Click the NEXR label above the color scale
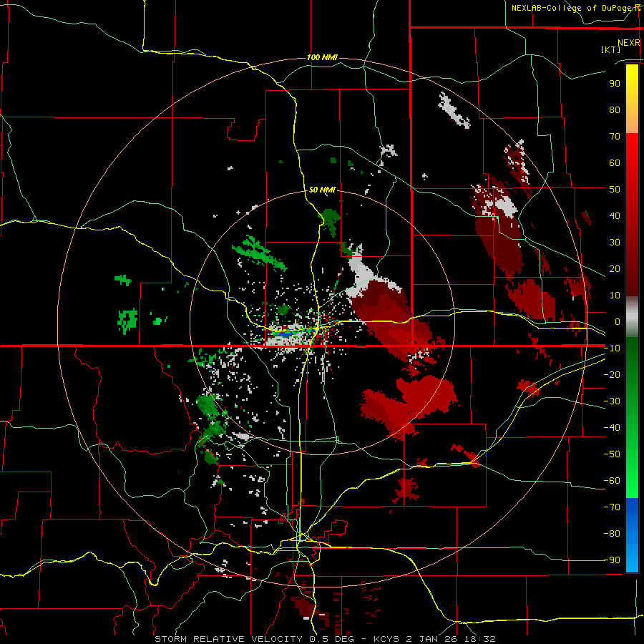This screenshot has width=644, height=644. [629, 43]
